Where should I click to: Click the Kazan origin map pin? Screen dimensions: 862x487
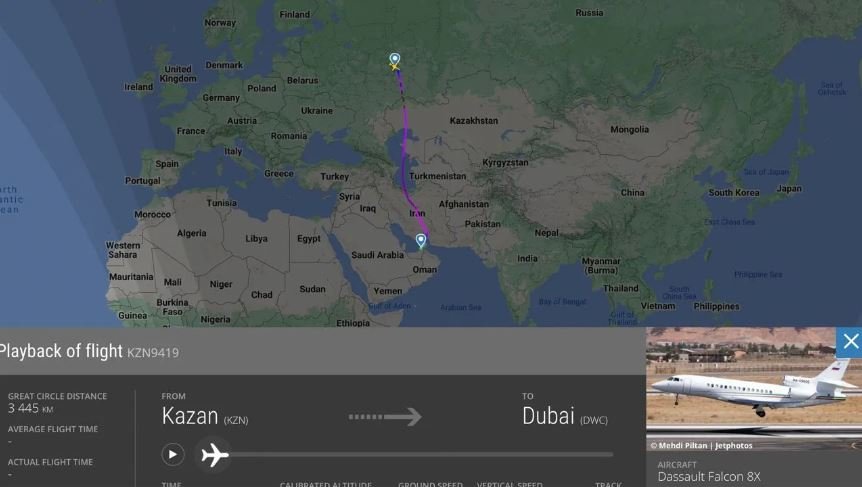[x=395, y=58]
